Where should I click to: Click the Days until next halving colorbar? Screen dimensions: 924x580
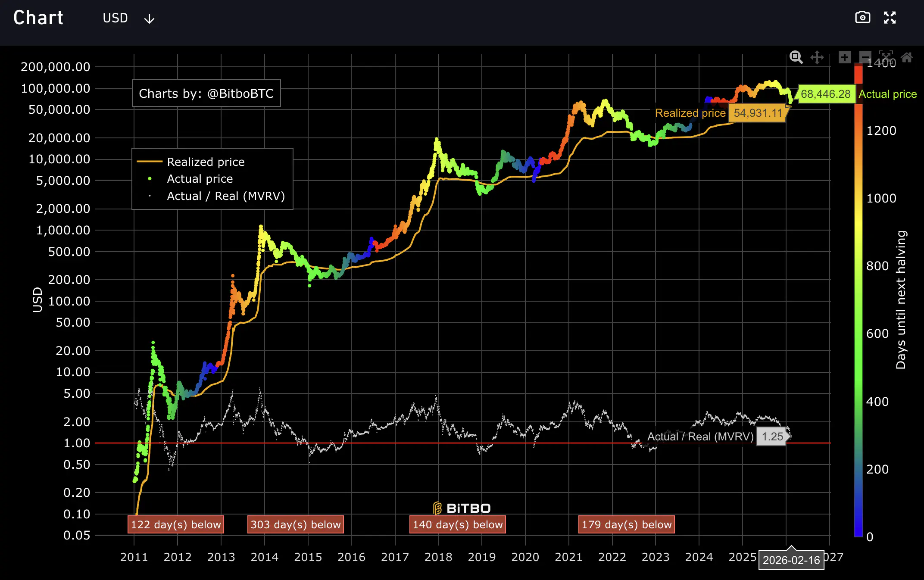pyautogui.click(x=858, y=302)
